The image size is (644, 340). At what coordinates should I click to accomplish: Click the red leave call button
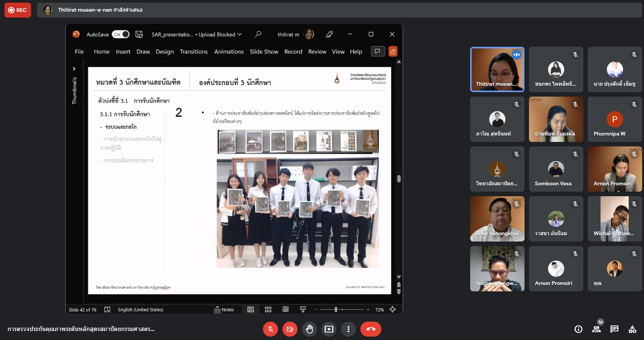[371, 329]
